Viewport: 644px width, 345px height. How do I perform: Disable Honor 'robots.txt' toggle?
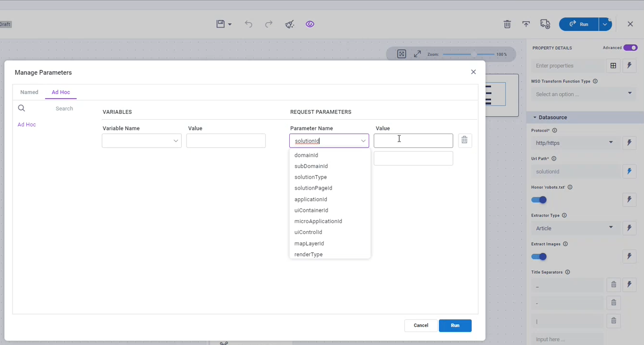[x=539, y=200]
